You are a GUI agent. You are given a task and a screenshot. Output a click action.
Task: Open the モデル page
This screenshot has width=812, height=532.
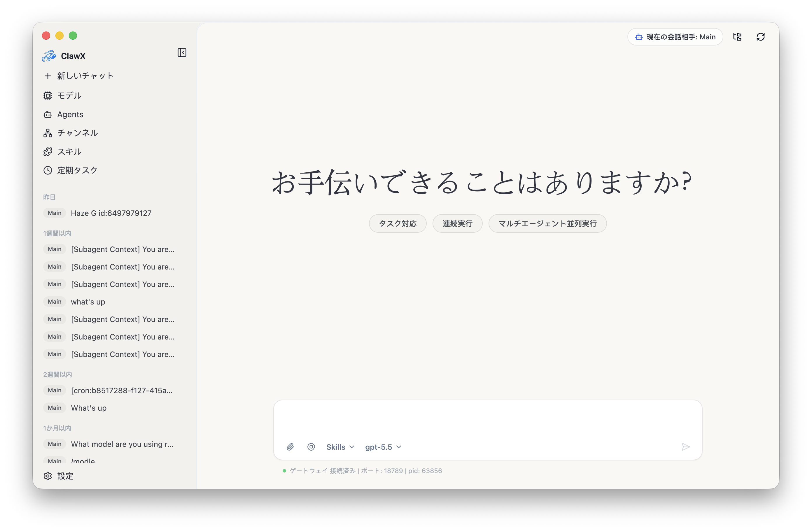click(x=115, y=96)
